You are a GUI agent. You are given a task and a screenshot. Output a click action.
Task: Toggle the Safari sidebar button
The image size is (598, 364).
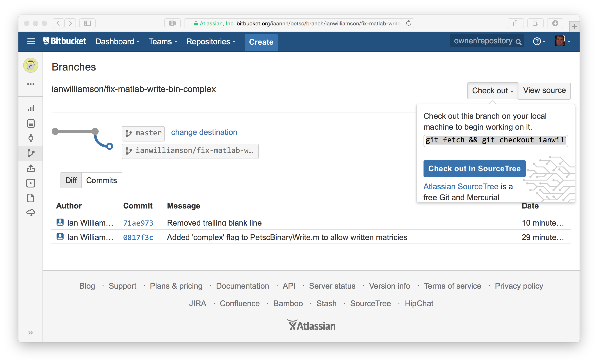click(x=87, y=23)
